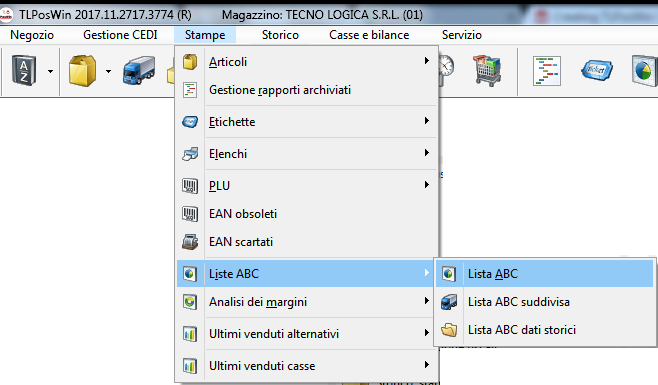Open the Storico menu
Screen dimensions: 658x385
[280, 35]
